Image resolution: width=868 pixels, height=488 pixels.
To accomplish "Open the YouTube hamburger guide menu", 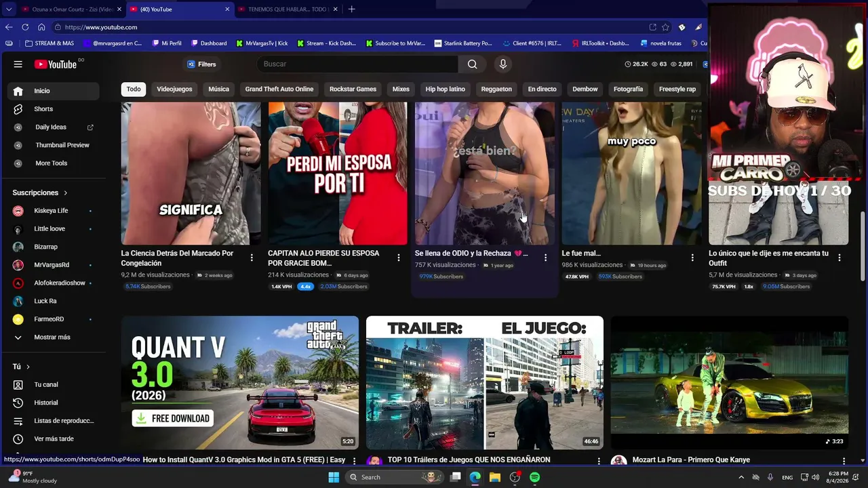I will click(18, 64).
